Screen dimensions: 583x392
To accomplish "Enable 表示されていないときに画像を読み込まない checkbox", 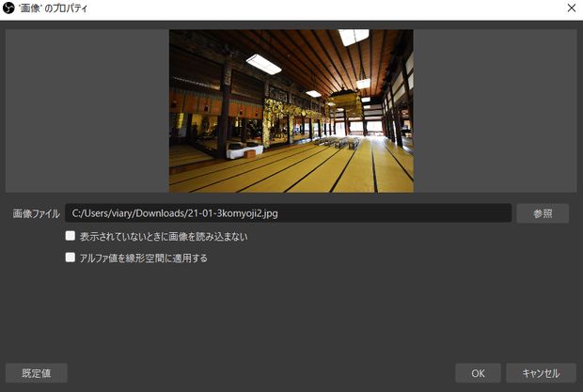I will pyautogui.click(x=71, y=236).
